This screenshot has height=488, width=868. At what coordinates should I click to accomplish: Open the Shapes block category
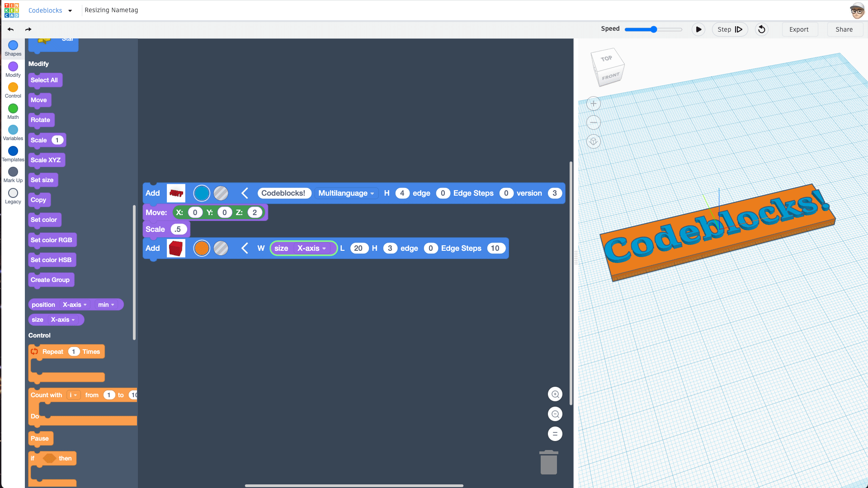click(13, 47)
